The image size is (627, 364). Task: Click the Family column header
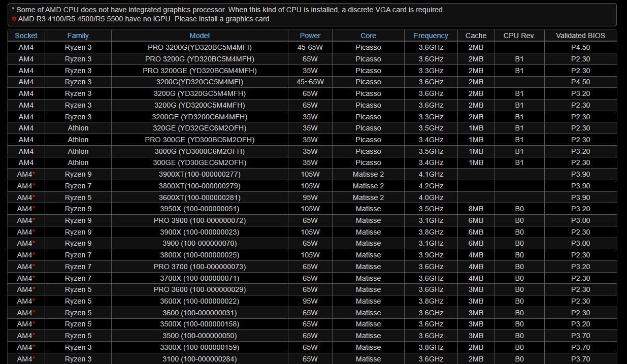pos(78,36)
